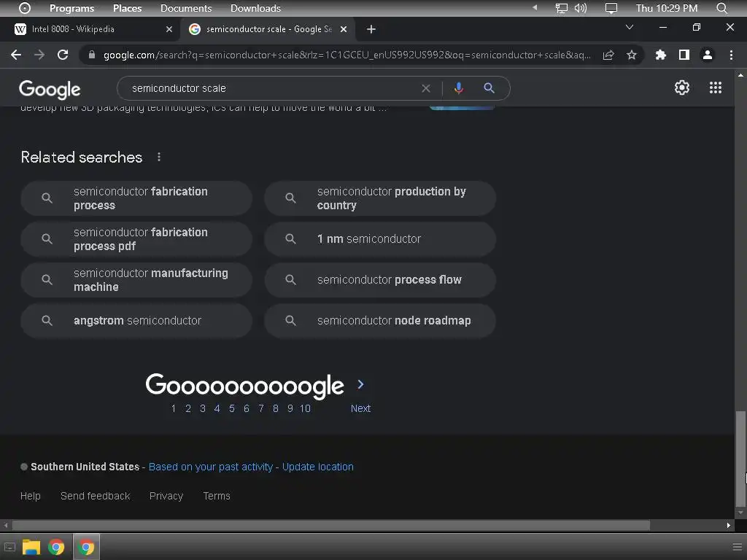Open the Terms footer link
This screenshot has height=560, width=747.
(217, 496)
